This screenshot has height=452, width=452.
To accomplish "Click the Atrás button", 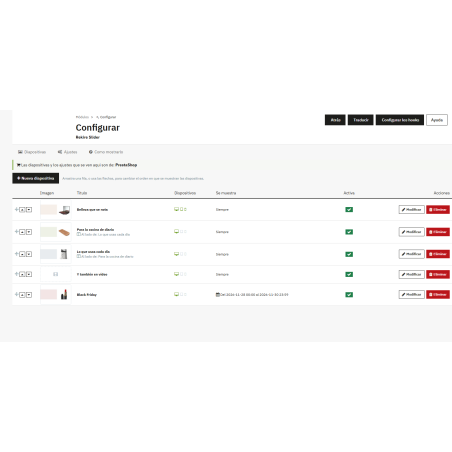I will 335,120.
